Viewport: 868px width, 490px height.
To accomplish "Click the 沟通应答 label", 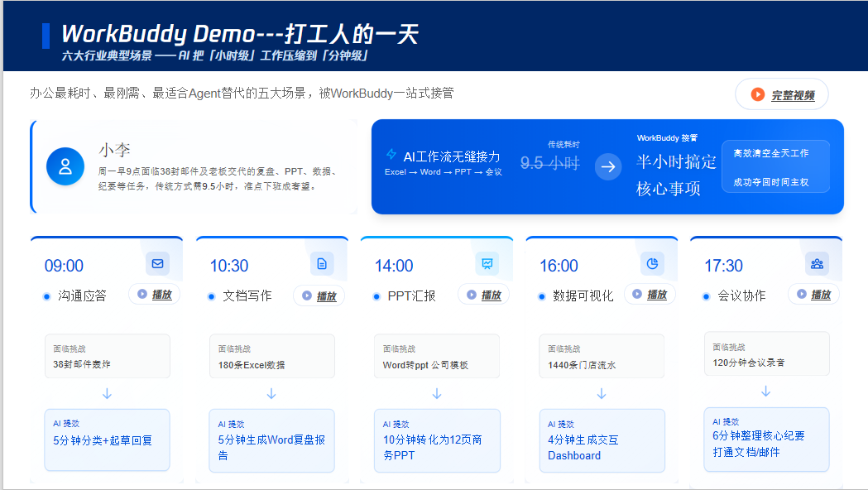I will click(82, 295).
